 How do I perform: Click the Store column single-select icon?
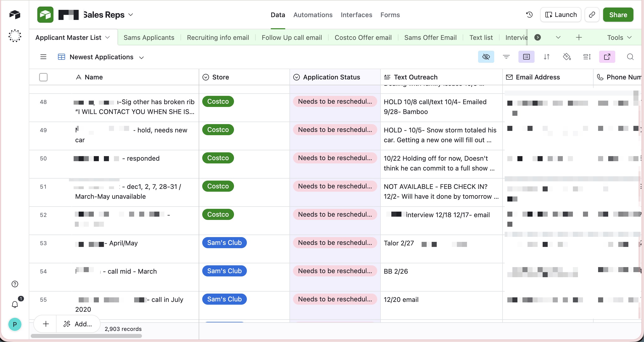[x=206, y=77]
